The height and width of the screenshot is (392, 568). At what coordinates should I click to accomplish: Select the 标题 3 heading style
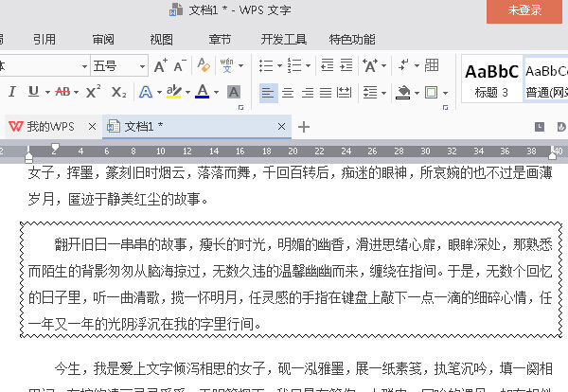491,80
